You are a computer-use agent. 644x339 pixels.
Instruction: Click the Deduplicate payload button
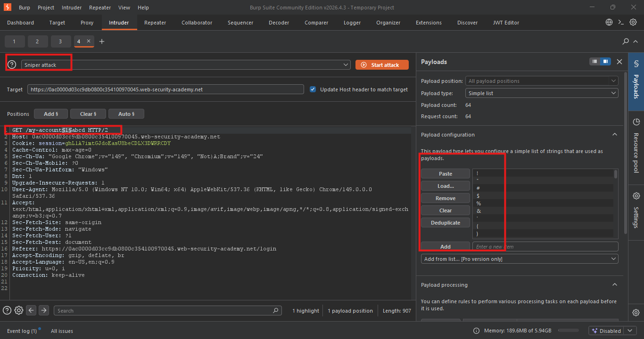(x=446, y=223)
